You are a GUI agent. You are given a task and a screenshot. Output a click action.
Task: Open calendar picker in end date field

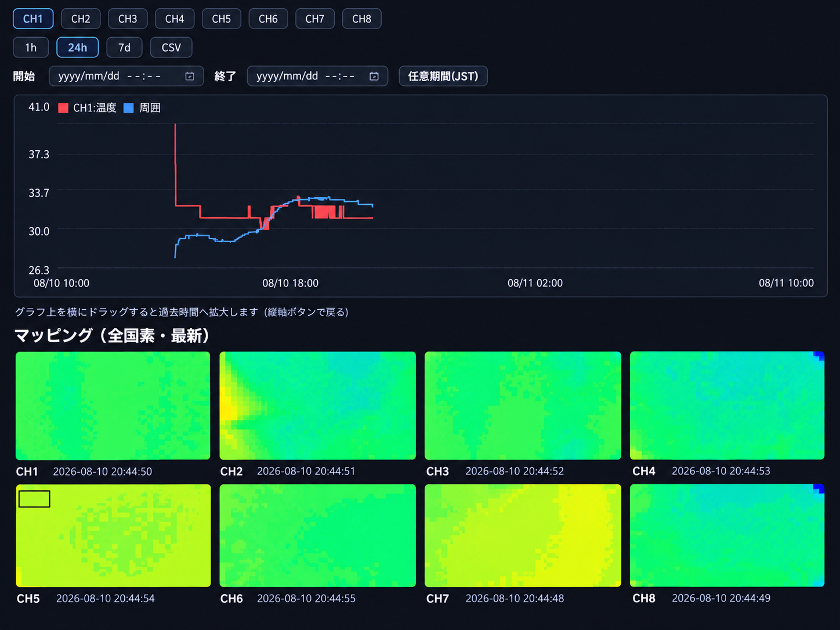(x=374, y=76)
